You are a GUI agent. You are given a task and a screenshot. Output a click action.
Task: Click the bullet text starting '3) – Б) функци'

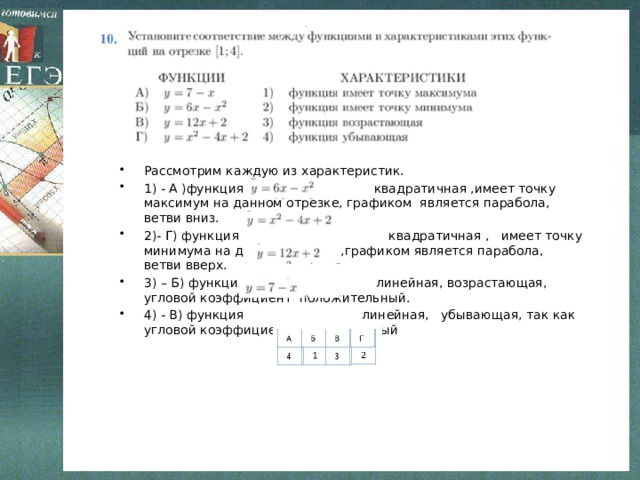point(345,291)
